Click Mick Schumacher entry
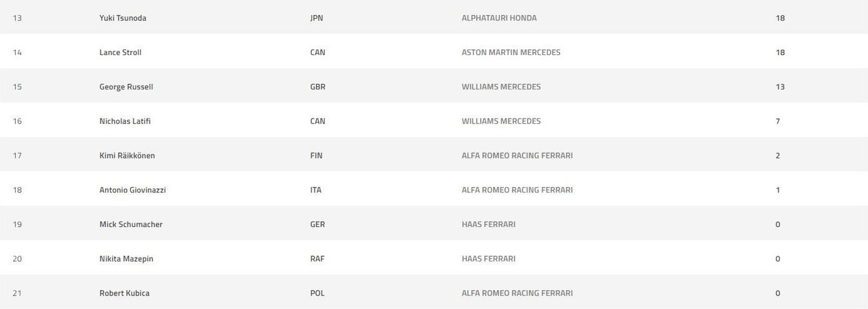 click(131, 224)
